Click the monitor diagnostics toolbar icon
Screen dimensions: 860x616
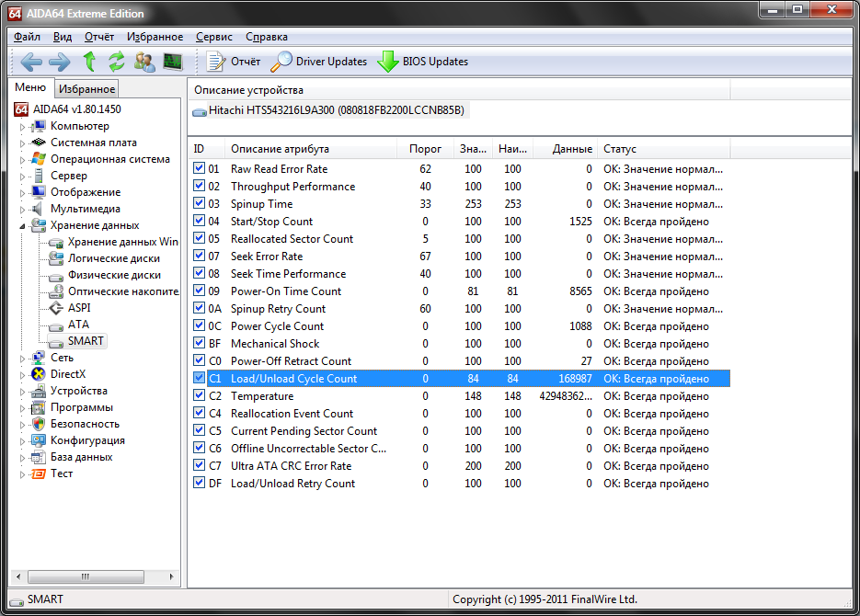point(173,62)
